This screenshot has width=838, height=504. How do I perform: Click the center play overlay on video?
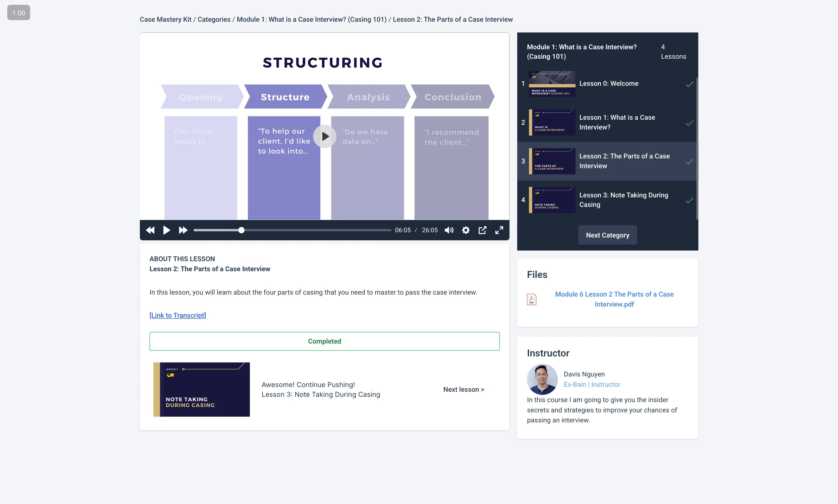point(325,136)
